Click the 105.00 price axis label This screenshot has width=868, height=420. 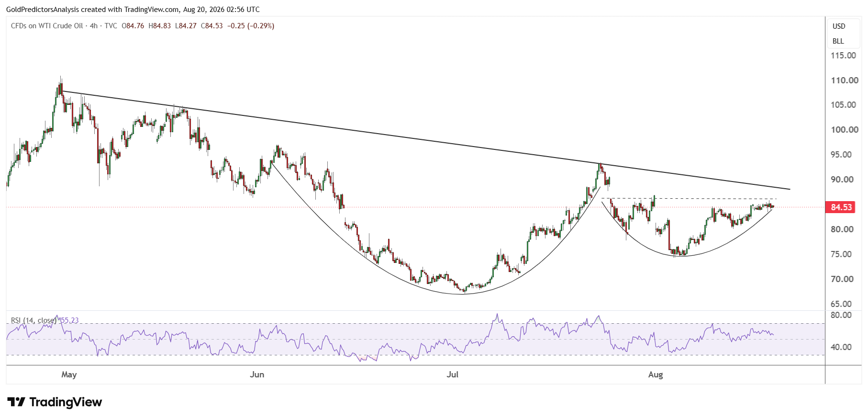[x=843, y=105]
